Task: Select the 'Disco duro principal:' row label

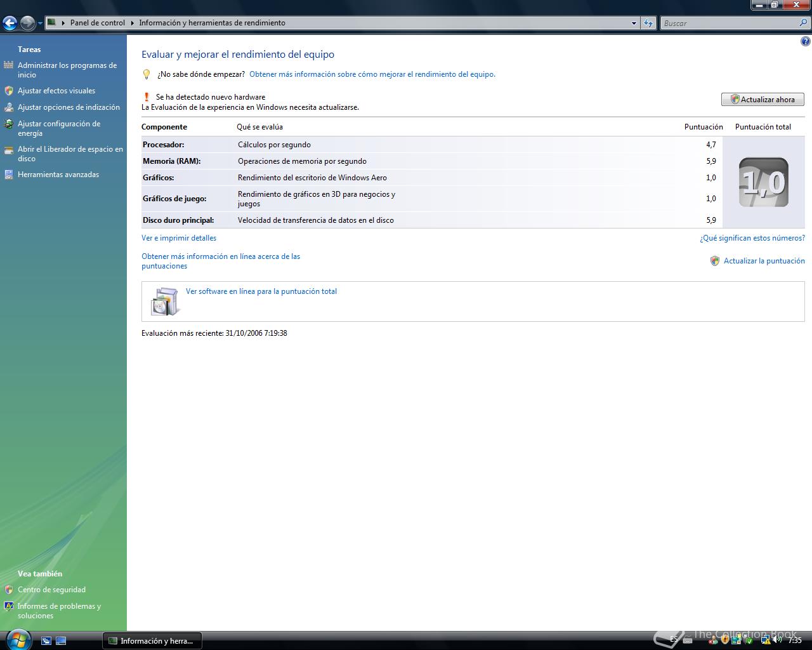Action: pyautogui.click(x=178, y=220)
